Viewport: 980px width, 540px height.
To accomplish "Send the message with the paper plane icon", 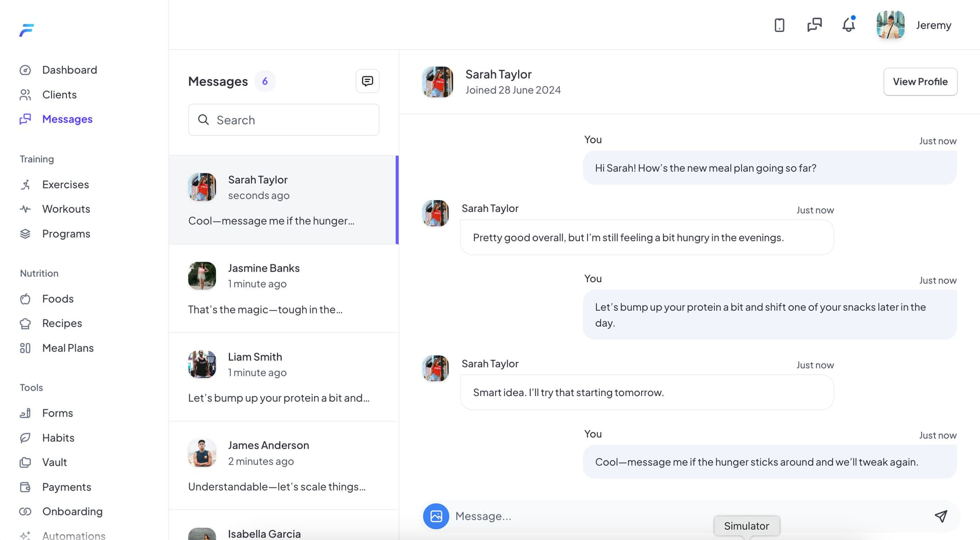I will pos(941,516).
